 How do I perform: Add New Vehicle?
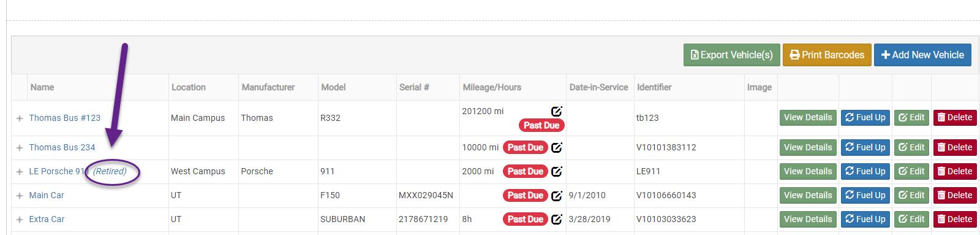click(922, 55)
